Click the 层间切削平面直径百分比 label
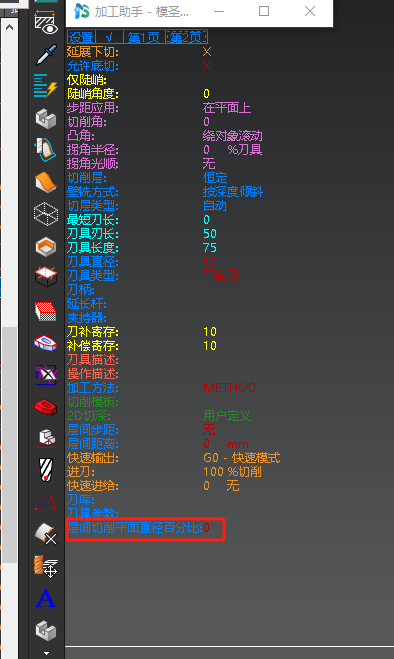The image size is (394, 659). [x=135, y=528]
